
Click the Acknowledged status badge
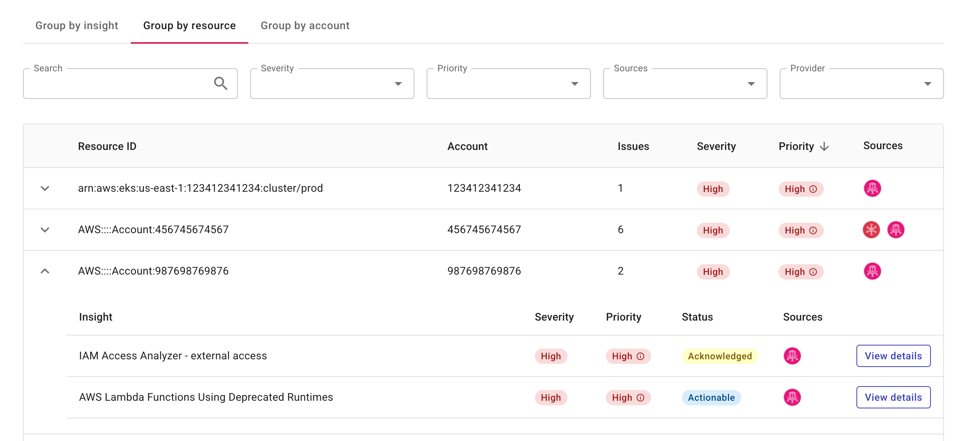coord(719,356)
